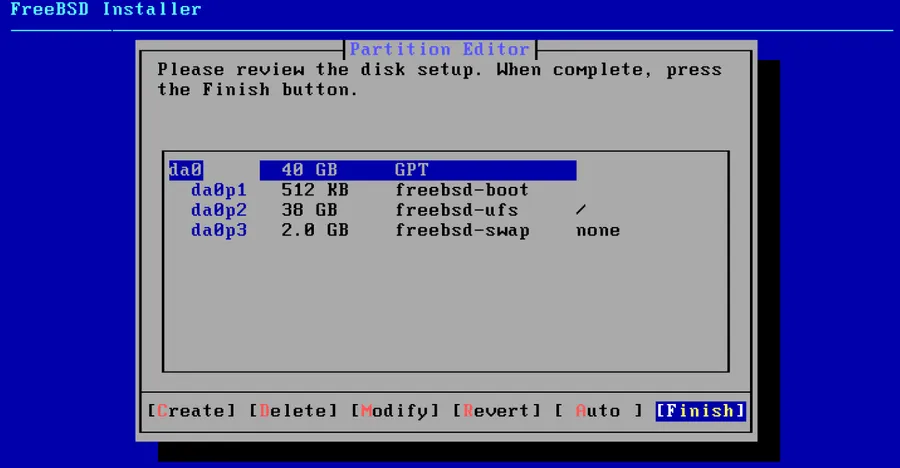The height and width of the screenshot is (468, 900).
Task: Click the 'freebsd-ufs' type label
Action: coord(456,210)
